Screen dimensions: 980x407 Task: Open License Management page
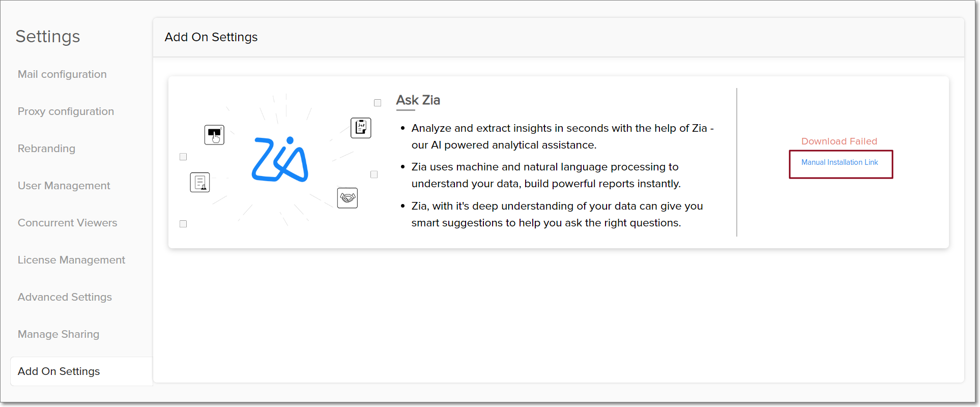71,260
